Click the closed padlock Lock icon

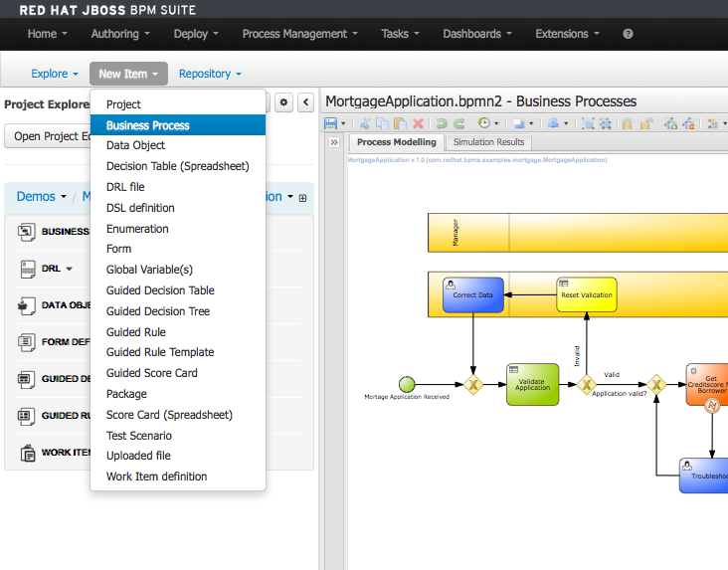tap(628, 123)
